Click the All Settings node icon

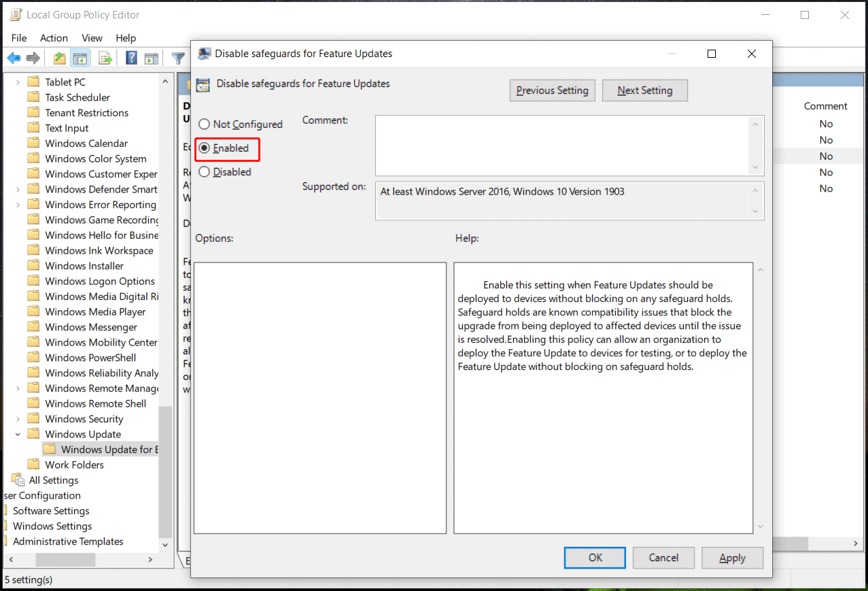click(18, 480)
